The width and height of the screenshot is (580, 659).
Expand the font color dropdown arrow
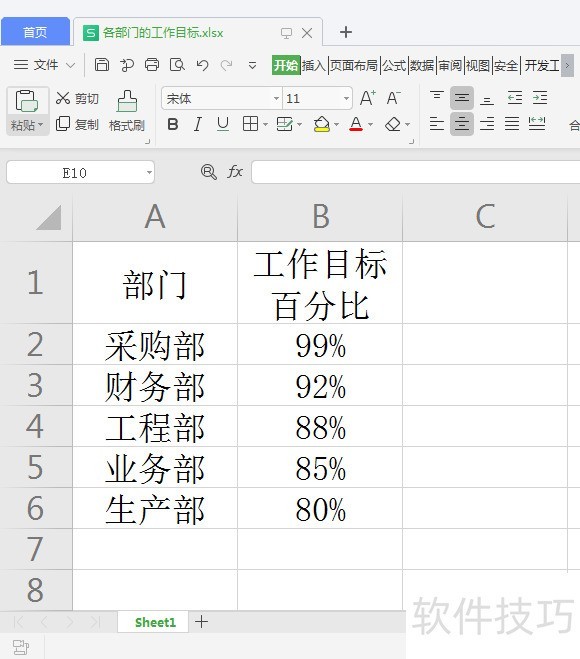pyautogui.click(x=370, y=124)
